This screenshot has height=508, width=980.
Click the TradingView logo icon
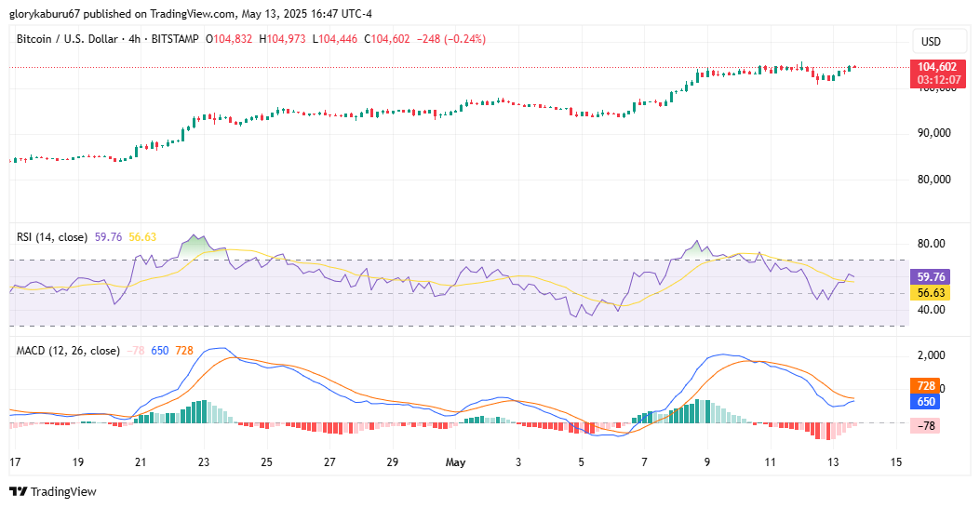[18, 491]
